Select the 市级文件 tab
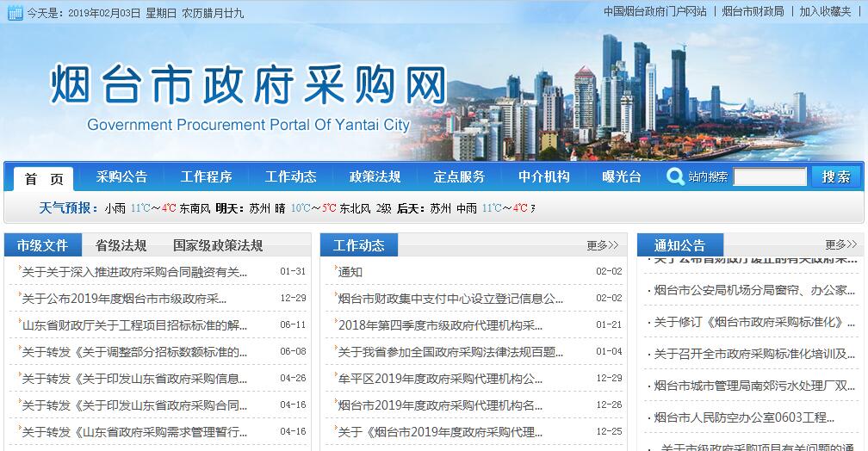868x451 pixels. pyautogui.click(x=42, y=245)
